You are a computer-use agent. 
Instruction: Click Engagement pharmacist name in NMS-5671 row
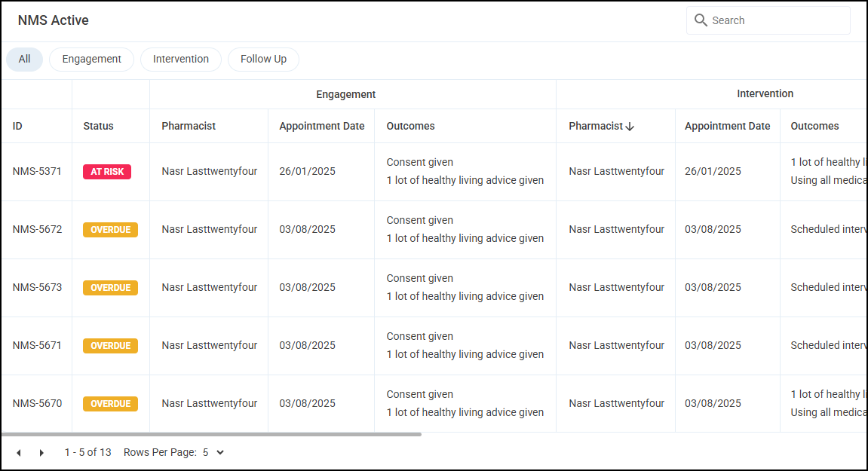coord(209,346)
